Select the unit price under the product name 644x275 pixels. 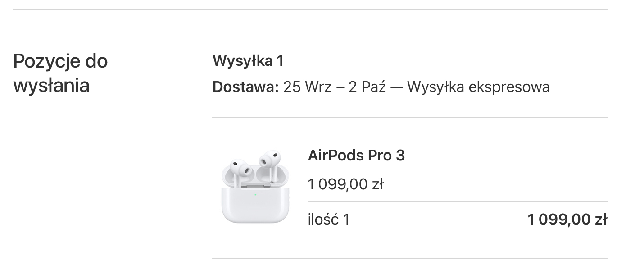pyautogui.click(x=345, y=184)
